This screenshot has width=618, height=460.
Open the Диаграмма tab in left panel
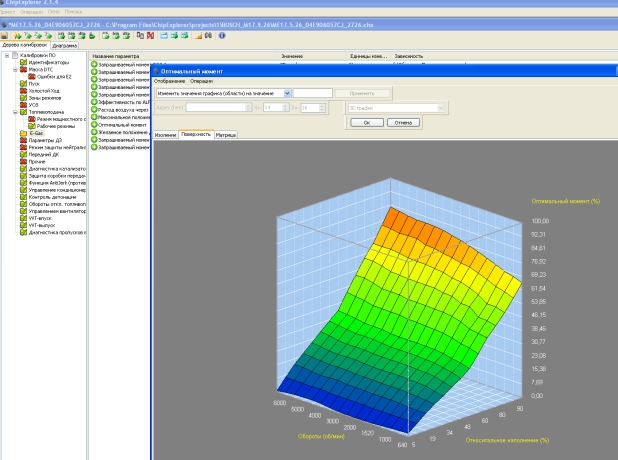66,45
